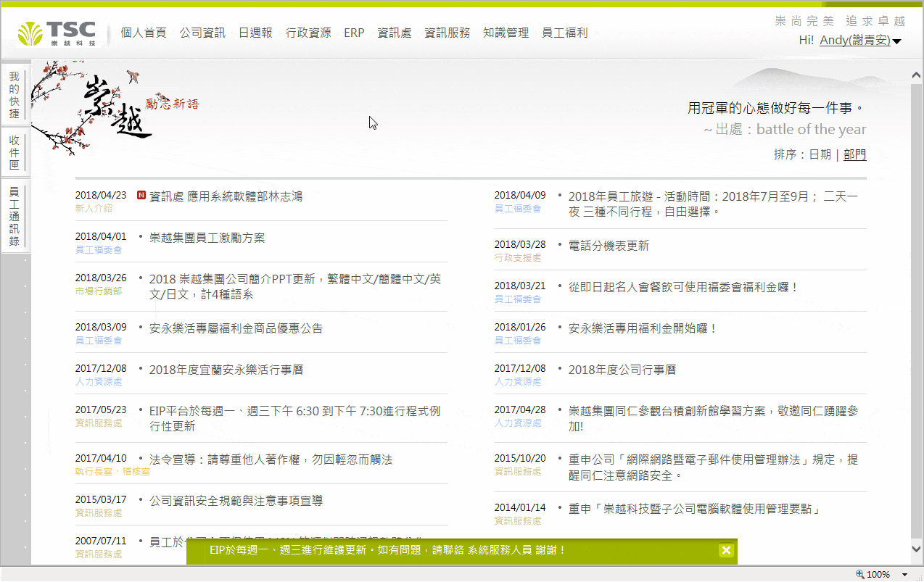Open the 電話分機表更新 announcement
Viewport: 924px width, 582px height.
coord(609,246)
